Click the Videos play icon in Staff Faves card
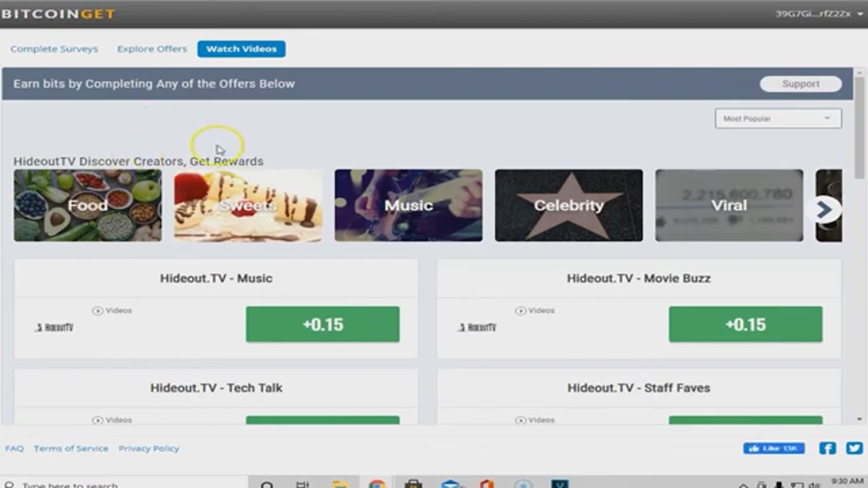Image resolution: width=868 pixels, height=488 pixels. click(x=520, y=420)
